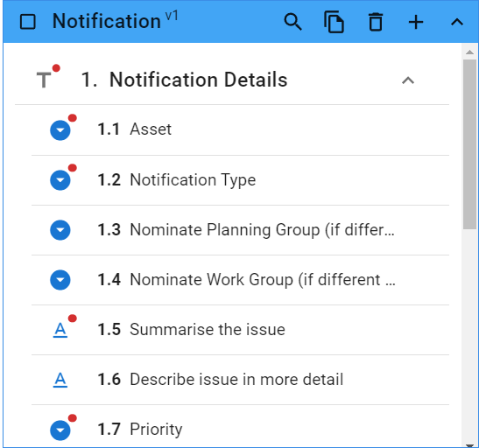
Task: Click dropdown icon for 1.7 Priority
Action: 60,430
